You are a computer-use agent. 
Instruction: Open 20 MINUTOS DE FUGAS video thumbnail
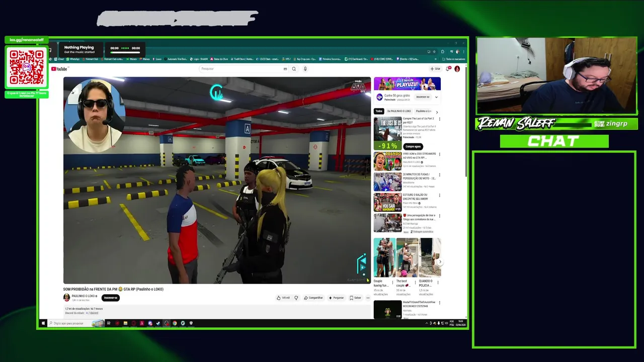tap(387, 182)
